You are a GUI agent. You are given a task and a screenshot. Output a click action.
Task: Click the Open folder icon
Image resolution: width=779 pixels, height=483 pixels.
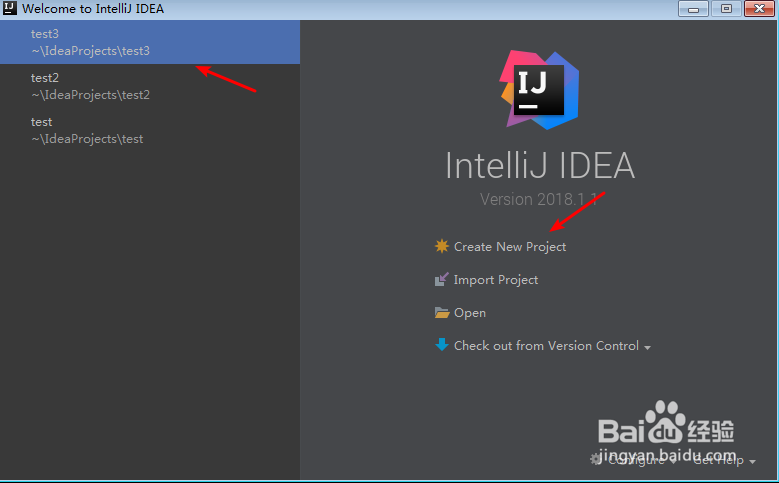pos(442,313)
